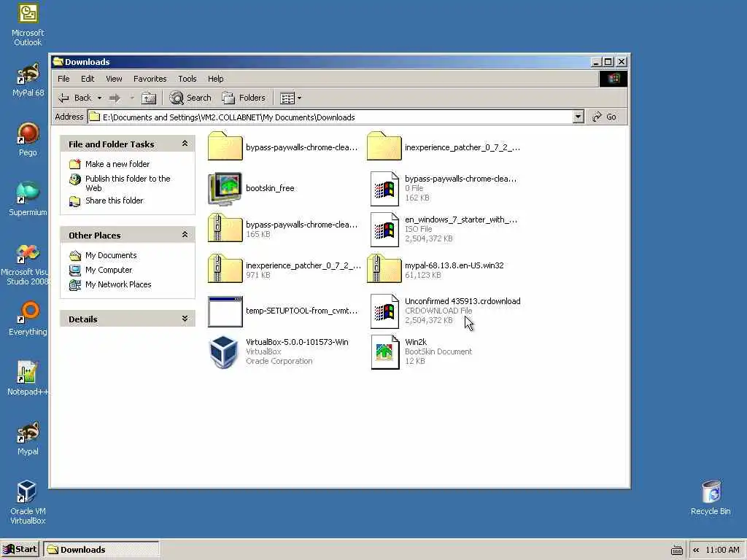Open Notepad++ desktop shortcut
Screen dimensions: 747x560
28,378
